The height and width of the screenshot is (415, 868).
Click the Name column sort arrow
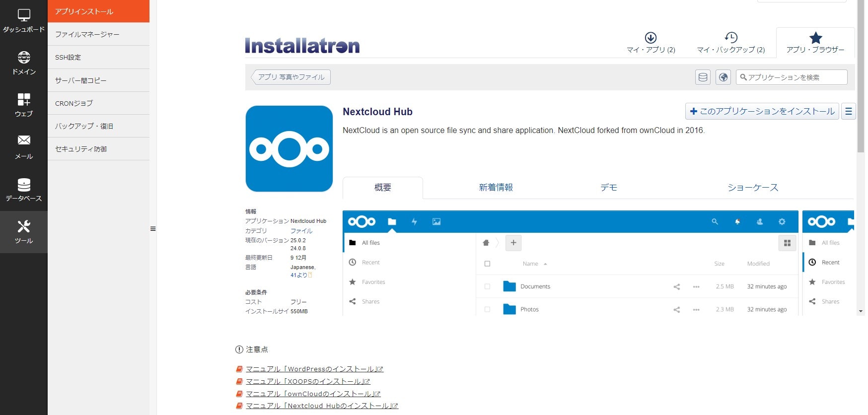(545, 264)
